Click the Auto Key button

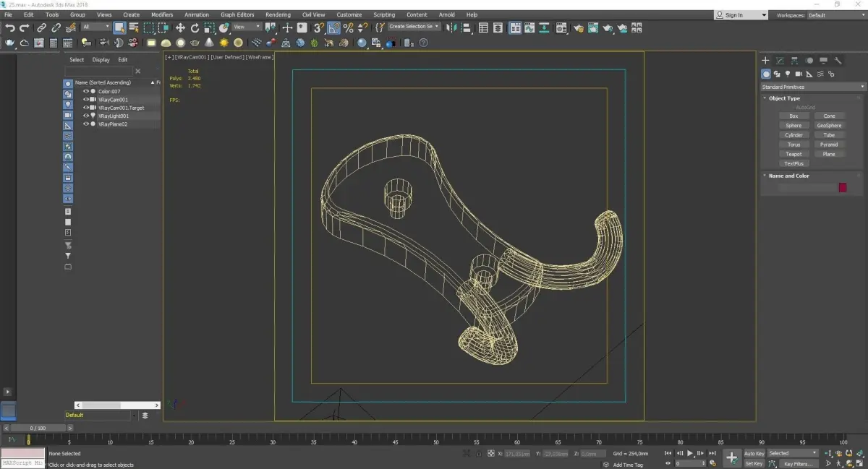(x=754, y=453)
